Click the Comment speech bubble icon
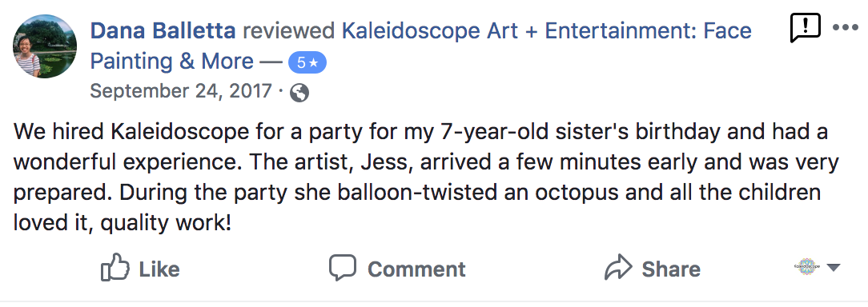Screen dimensions: 868x307 pyautogui.click(x=342, y=268)
